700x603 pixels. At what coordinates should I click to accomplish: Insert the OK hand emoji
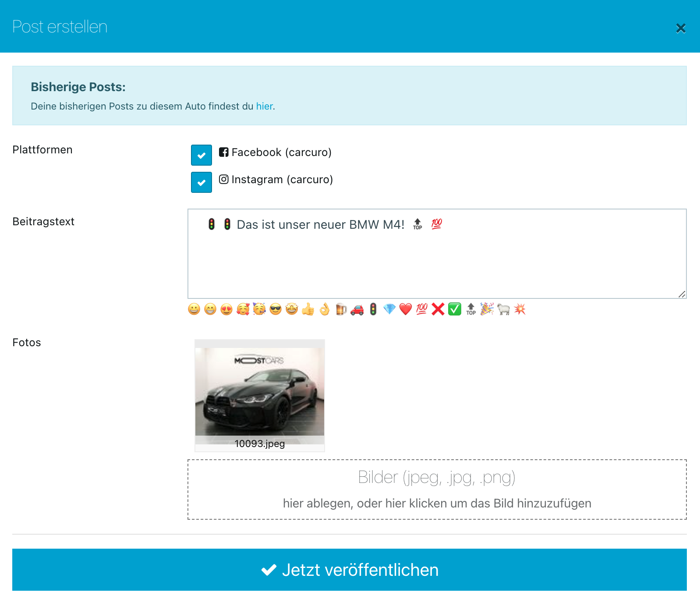[324, 309]
